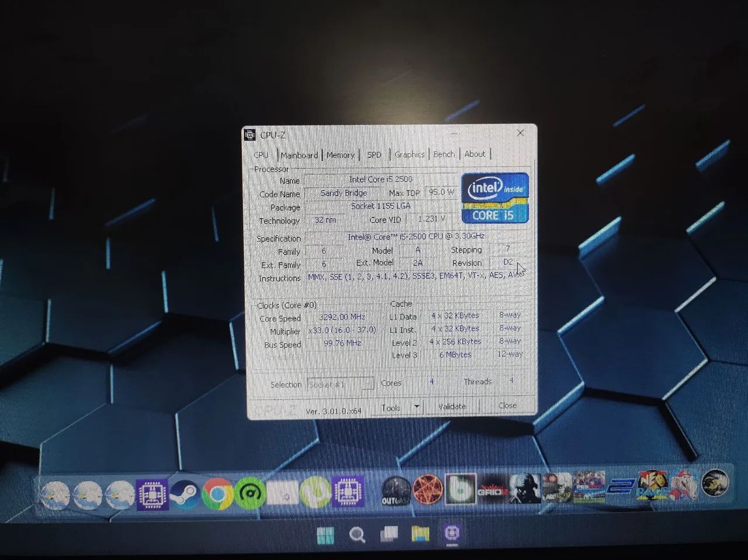Click the Intel Core i5 logo
Viewport: 748px width, 560px height.
[495, 198]
